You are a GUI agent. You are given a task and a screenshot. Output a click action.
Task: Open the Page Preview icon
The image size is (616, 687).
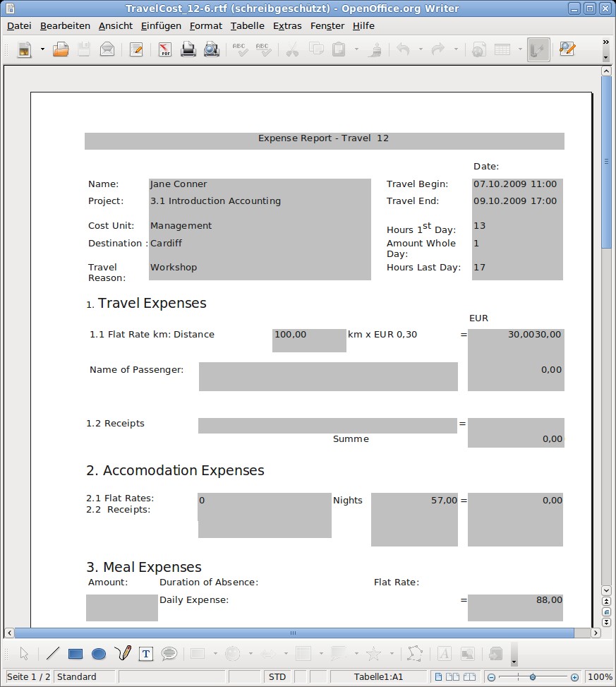click(x=211, y=49)
